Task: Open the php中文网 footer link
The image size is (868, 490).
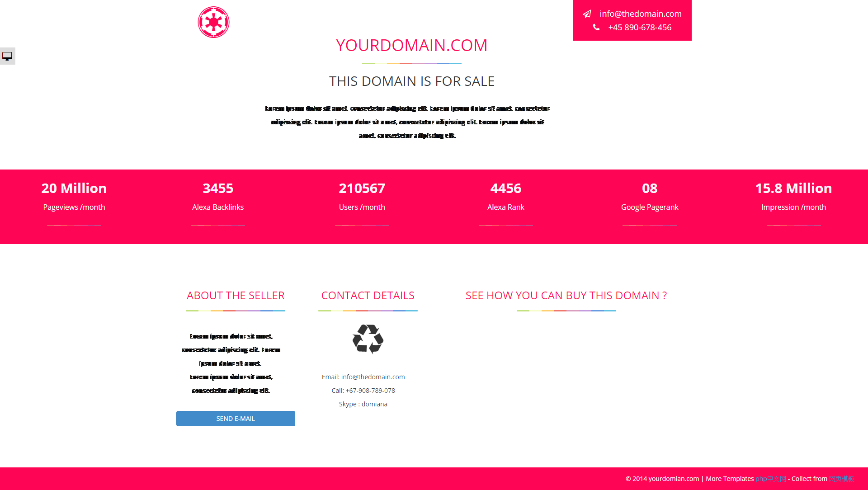Action: (x=771, y=479)
